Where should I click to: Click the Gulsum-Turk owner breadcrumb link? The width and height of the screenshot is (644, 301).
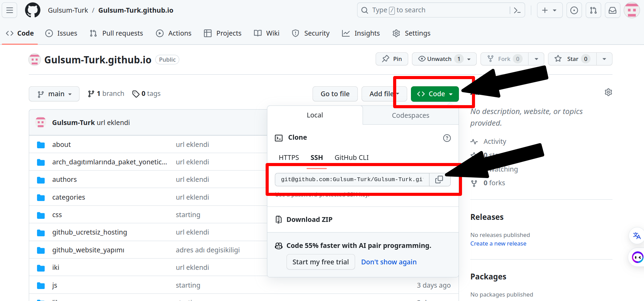tap(68, 10)
